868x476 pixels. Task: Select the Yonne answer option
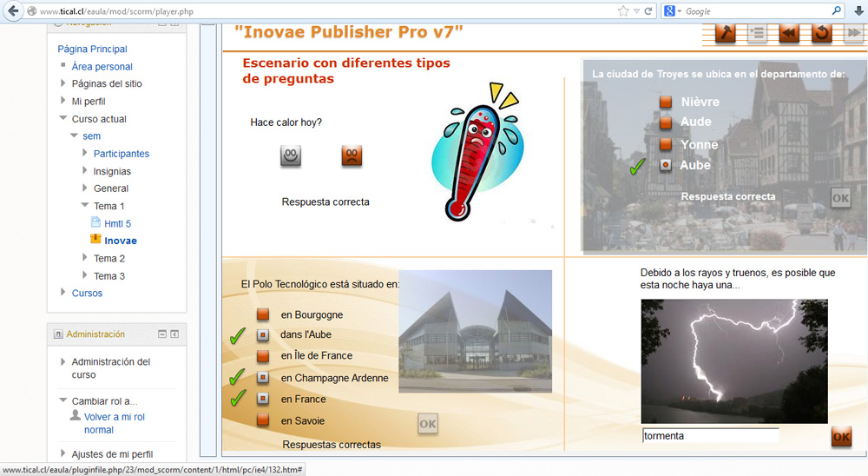click(x=666, y=145)
